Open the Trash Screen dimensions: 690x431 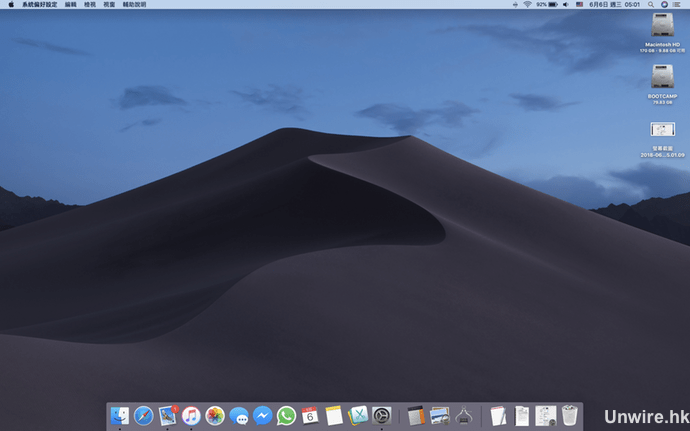click(x=569, y=416)
